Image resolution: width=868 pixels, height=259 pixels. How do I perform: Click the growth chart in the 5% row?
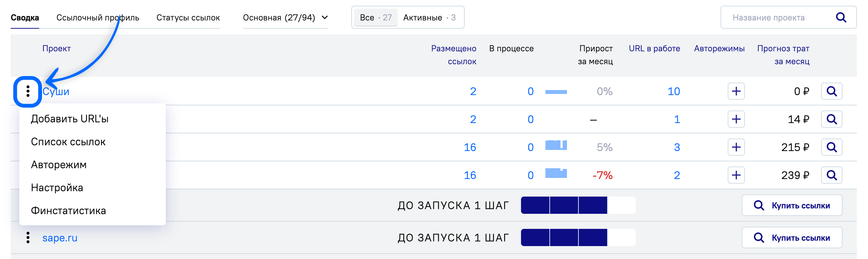click(x=556, y=145)
